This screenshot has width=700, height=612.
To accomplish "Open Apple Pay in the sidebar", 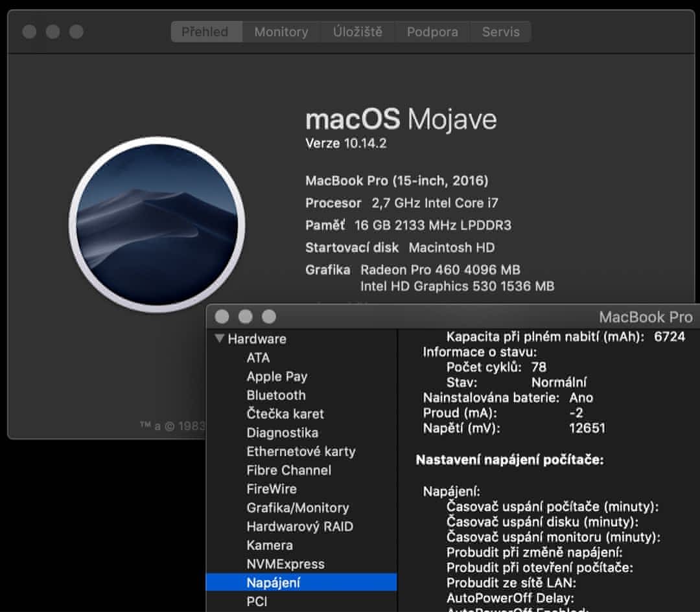I will coord(277,376).
